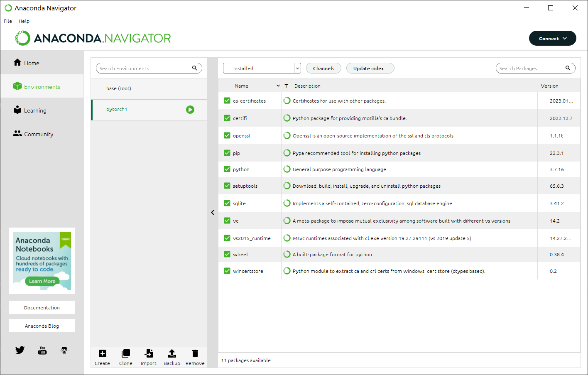Select the Environments cube icon
The height and width of the screenshot is (375, 588).
point(17,86)
